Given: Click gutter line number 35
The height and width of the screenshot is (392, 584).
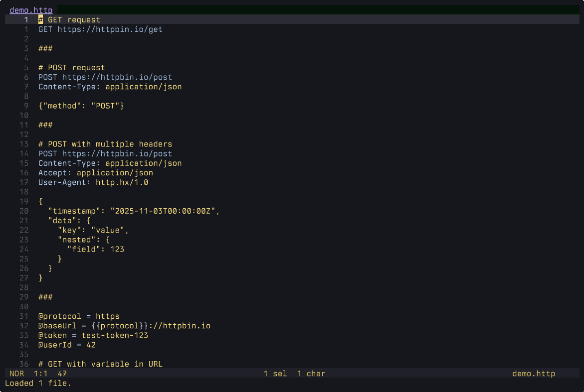Looking at the screenshot, I should (24, 355).
